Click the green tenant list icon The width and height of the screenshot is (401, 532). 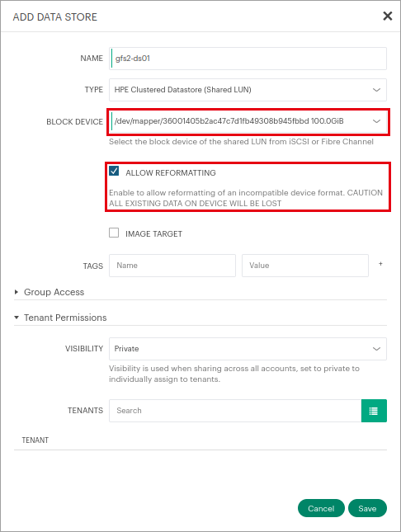click(x=374, y=411)
